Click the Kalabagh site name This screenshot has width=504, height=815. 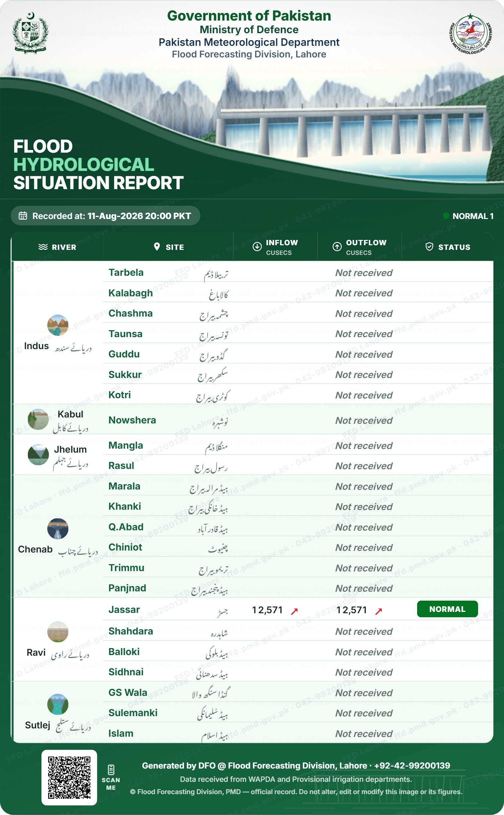pyautogui.click(x=131, y=293)
